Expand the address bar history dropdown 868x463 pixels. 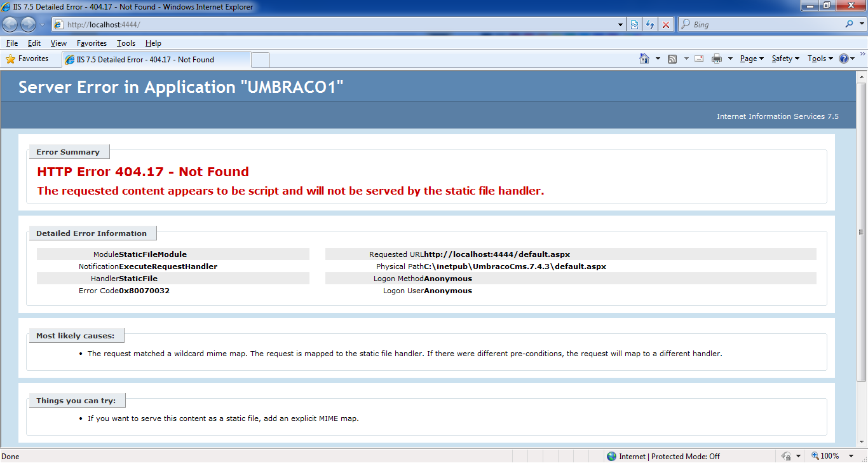click(621, 25)
